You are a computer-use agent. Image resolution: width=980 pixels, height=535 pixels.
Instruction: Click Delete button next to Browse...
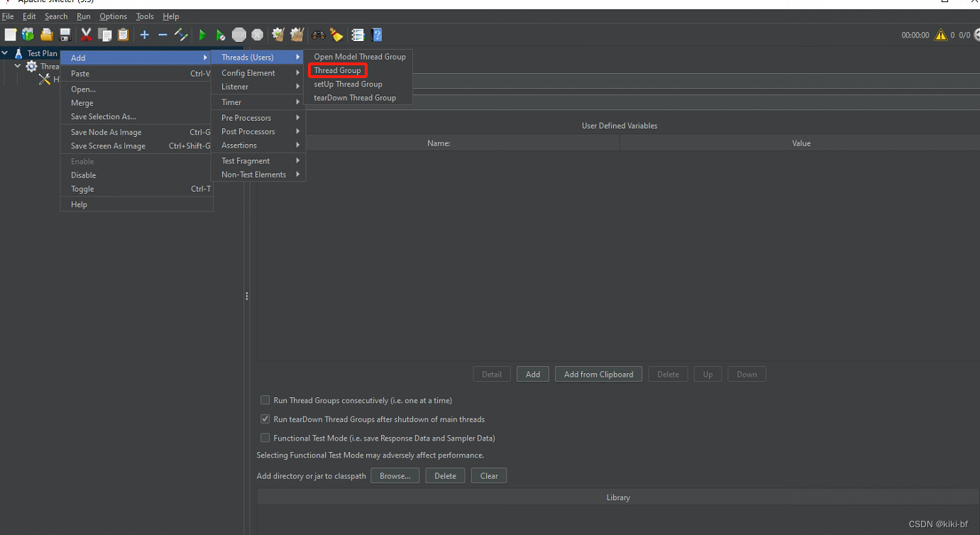pyautogui.click(x=445, y=476)
